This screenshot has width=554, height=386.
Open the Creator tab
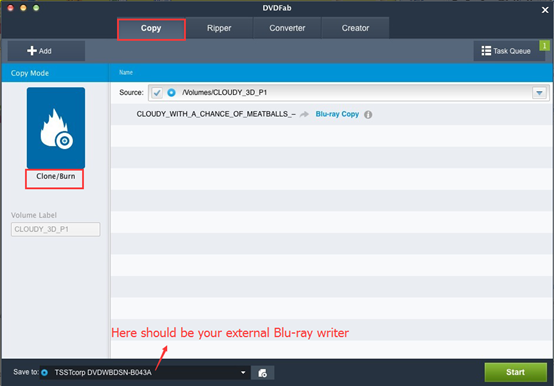tap(355, 28)
